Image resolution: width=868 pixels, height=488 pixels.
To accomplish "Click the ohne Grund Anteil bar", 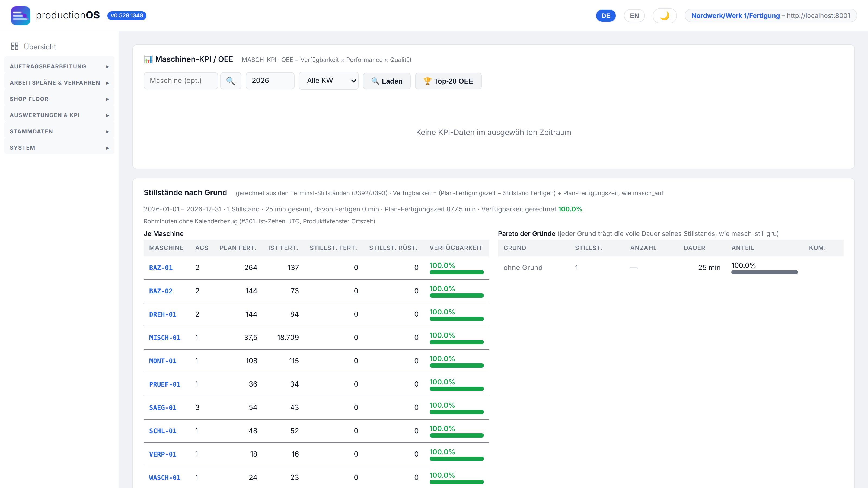I will [x=764, y=272].
